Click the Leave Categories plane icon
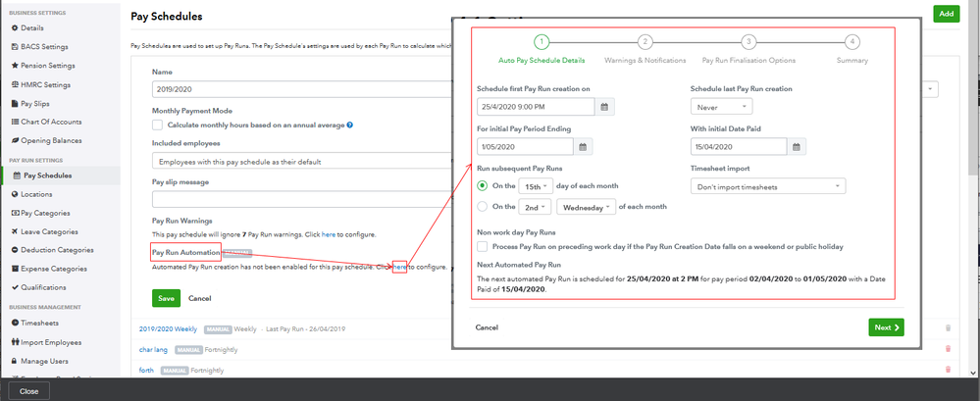Viewport: 980px width, 401px height. click(15, 231)
